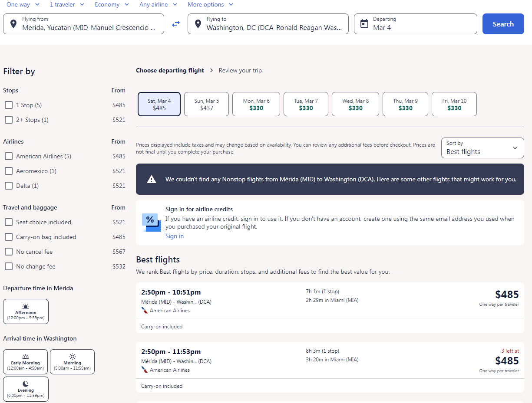Swap origin and destination airports icon
This screenshot has height=403, width=532.
point(176,24)
